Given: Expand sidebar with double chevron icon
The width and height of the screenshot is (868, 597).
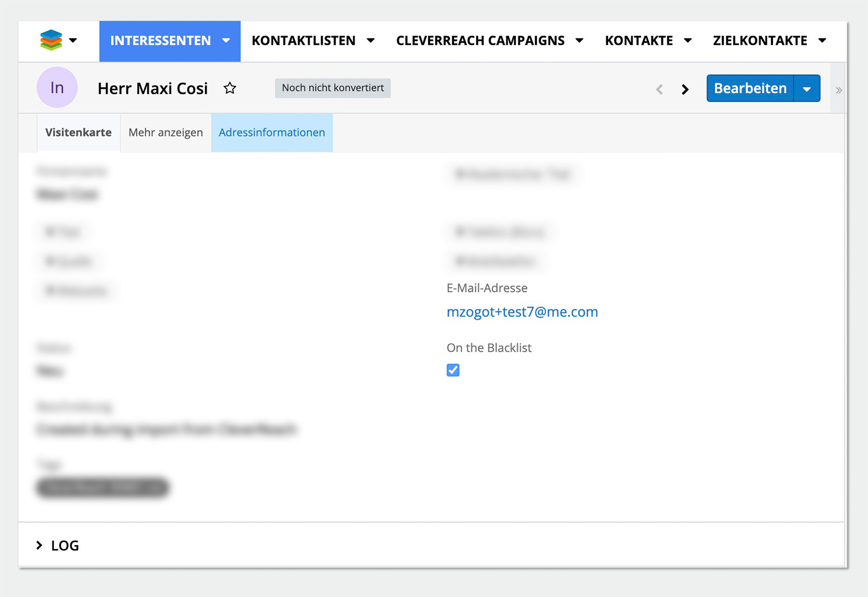Looking at the screenshot, I should (x=839, y=90).
